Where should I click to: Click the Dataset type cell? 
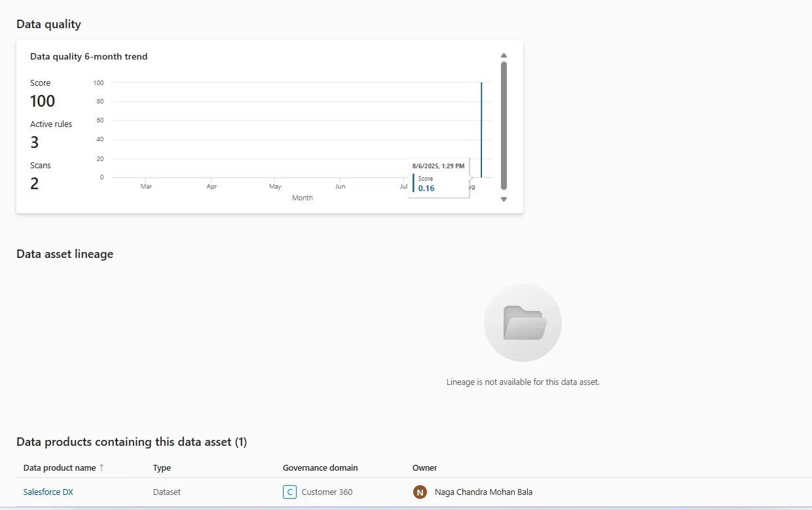click(x=167, y=492)
